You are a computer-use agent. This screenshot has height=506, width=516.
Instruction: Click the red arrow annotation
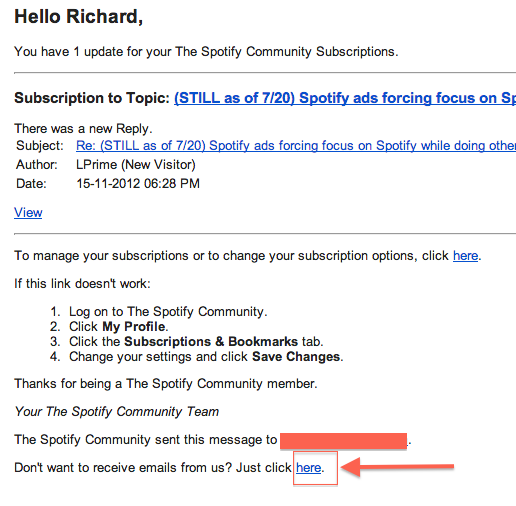(397, 466)
